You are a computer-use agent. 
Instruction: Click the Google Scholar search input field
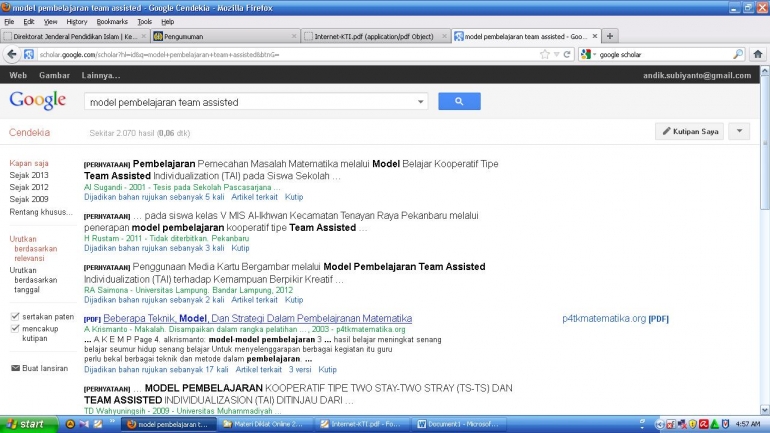[250, 102]
